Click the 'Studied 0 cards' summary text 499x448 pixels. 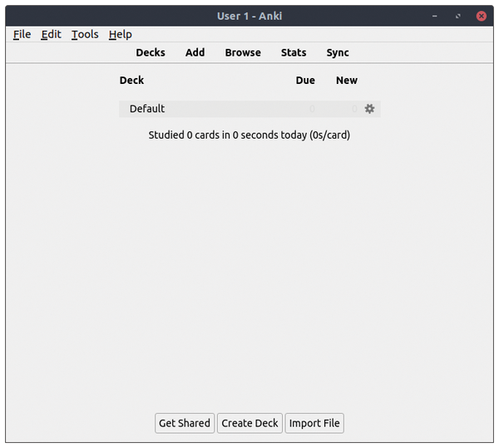(x=249, y=135)
